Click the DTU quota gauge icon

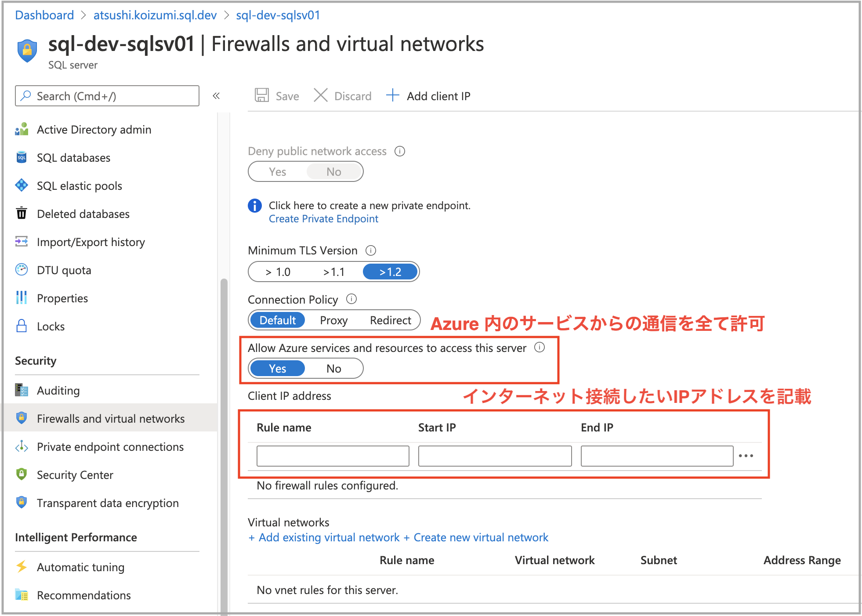(22, 270)
